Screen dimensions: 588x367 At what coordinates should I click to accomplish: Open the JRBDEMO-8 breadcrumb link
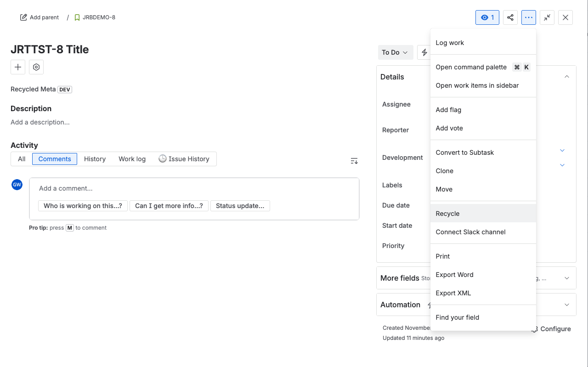coord(99,17)
